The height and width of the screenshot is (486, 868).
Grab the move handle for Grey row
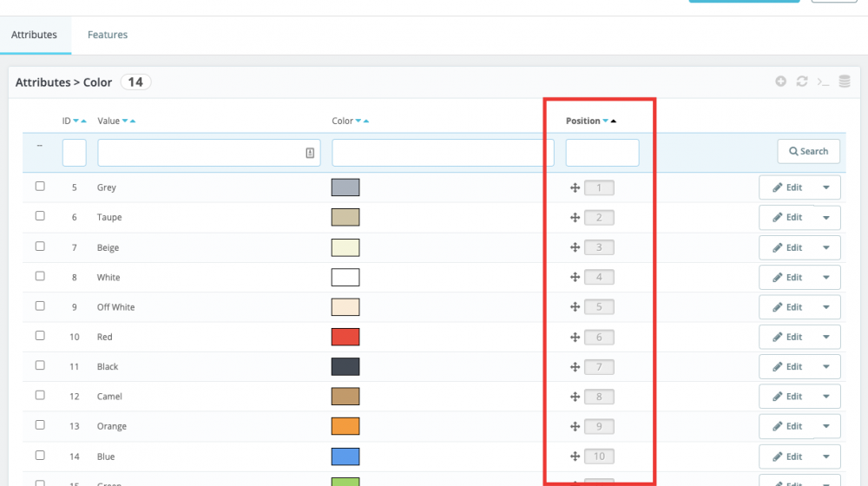pyautogui.click(x=575, y=187)
